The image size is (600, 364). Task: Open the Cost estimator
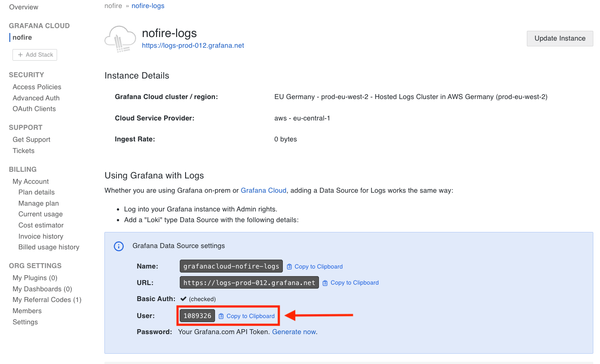tap(41, 225)
